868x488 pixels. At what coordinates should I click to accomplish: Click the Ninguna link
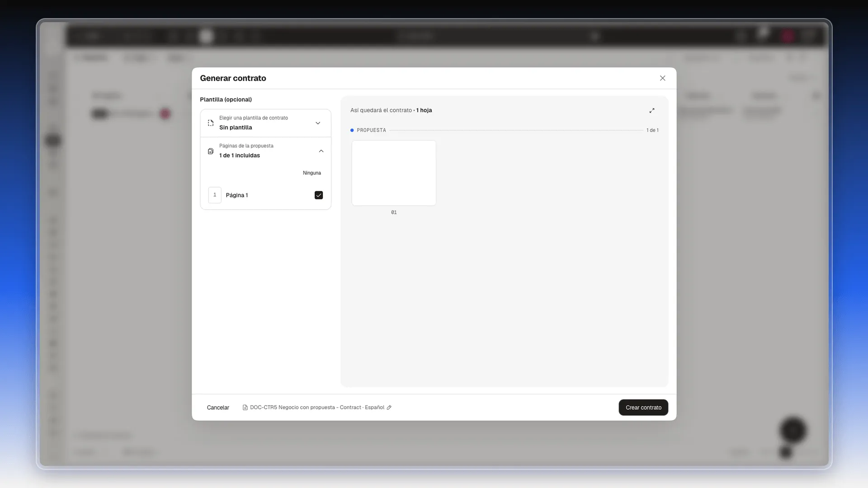[312, 173]
